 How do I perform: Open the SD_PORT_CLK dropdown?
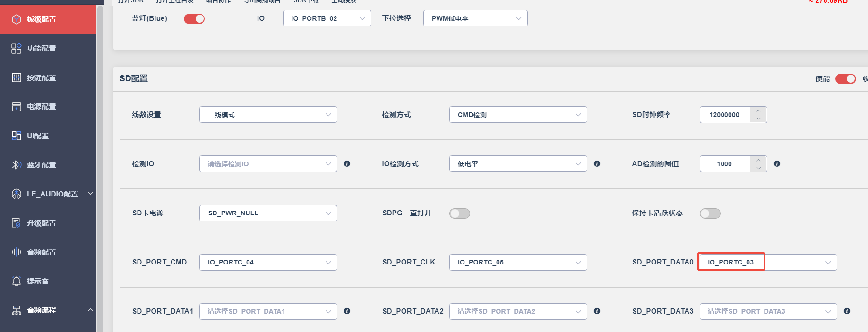(518, 262)
